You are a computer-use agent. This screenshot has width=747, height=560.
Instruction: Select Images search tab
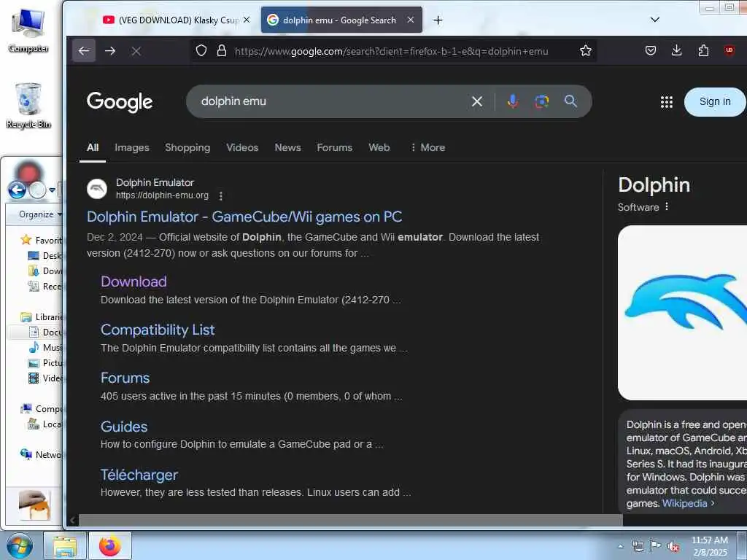pyautogui.click(x=132, y=147)
